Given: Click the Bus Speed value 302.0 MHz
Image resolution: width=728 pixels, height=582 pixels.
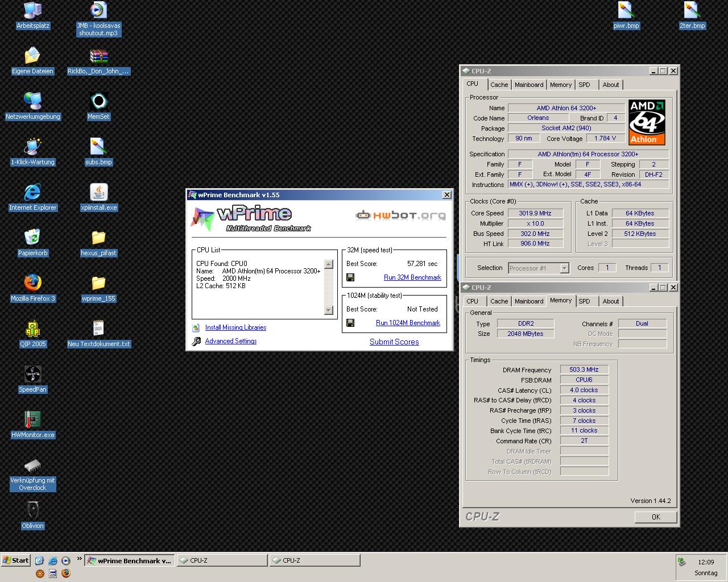Looking at the screenshot, I should pyautogui.click(x=535, y=234).
